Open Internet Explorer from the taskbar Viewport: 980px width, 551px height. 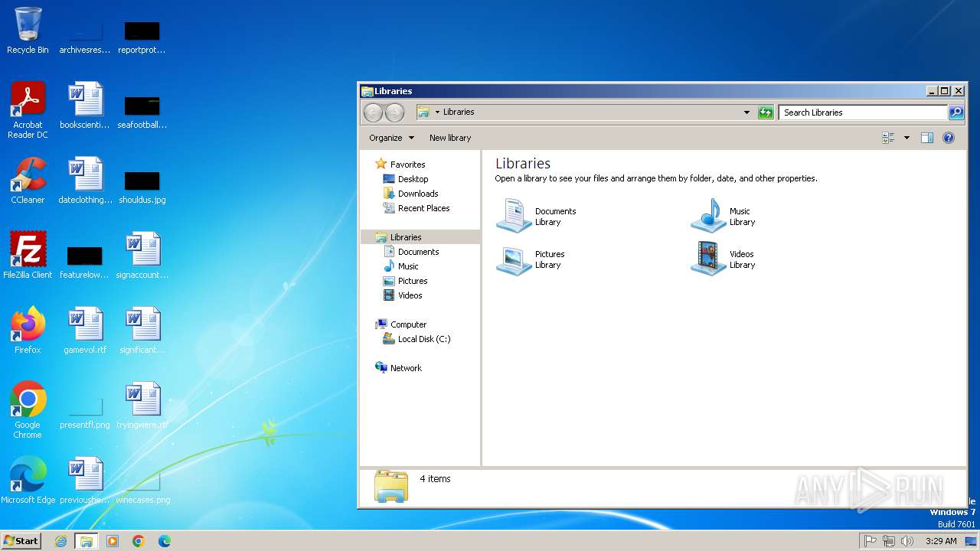pyautogui.click(x=60, y=541)
